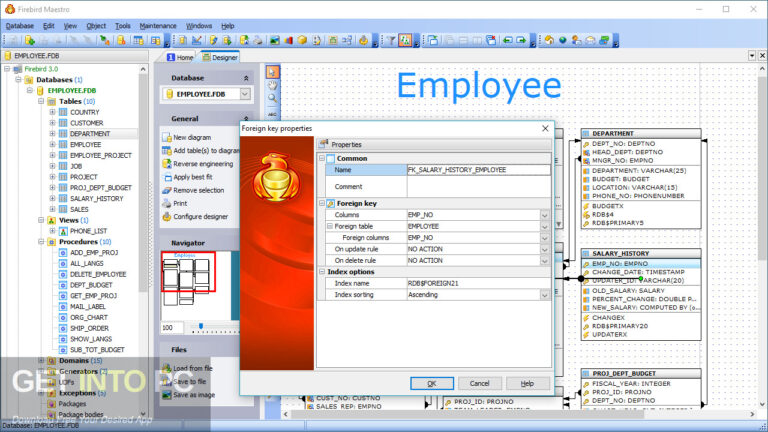Viewport: 768px width, 432px height.
Task: Open the Maintenance menu
Action: point(158,26)
